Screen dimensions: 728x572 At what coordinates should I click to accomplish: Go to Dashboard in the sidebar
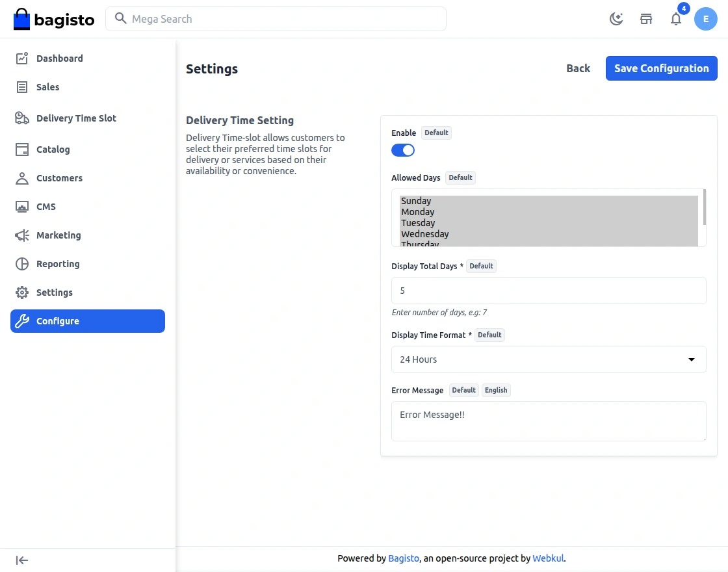pos(59,58)
